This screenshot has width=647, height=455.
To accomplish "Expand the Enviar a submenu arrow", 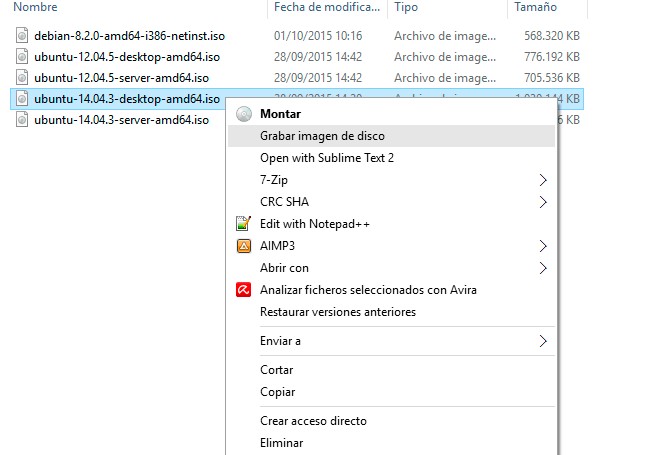I will [x=543, y=341].
